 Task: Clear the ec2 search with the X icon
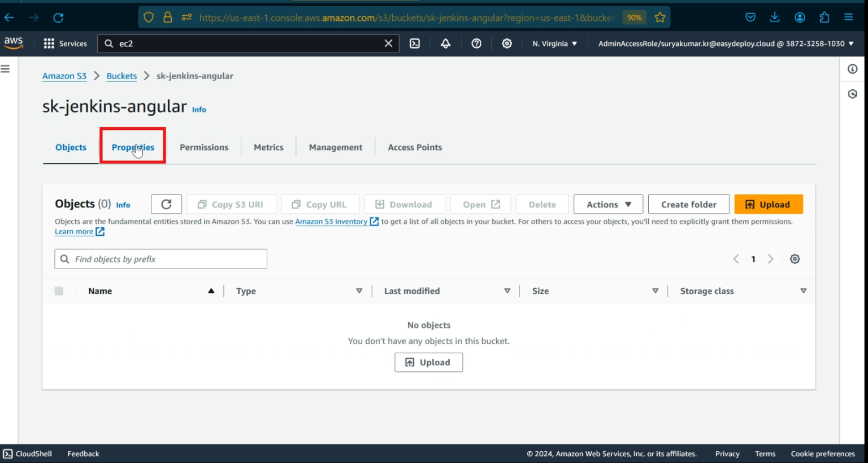tap(388, 44)
